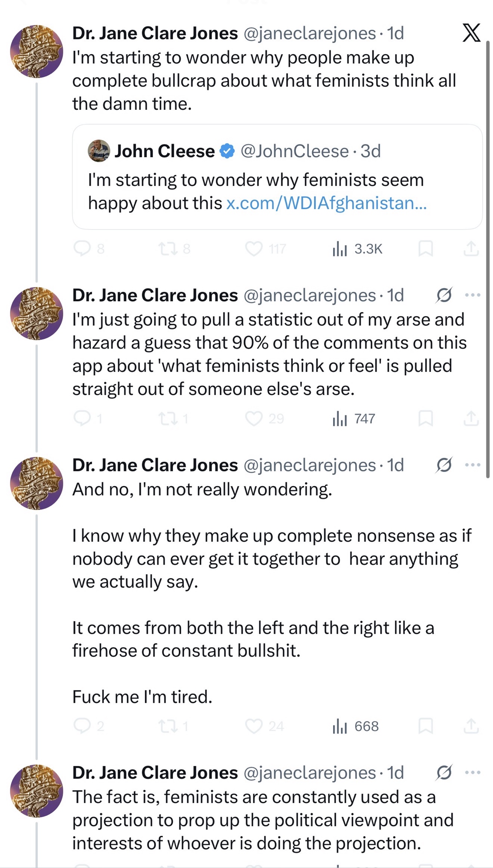Viewport: 493px width, 868px height.
Task: Like the tweet with 29 likes
Action: tap(254, 418)
